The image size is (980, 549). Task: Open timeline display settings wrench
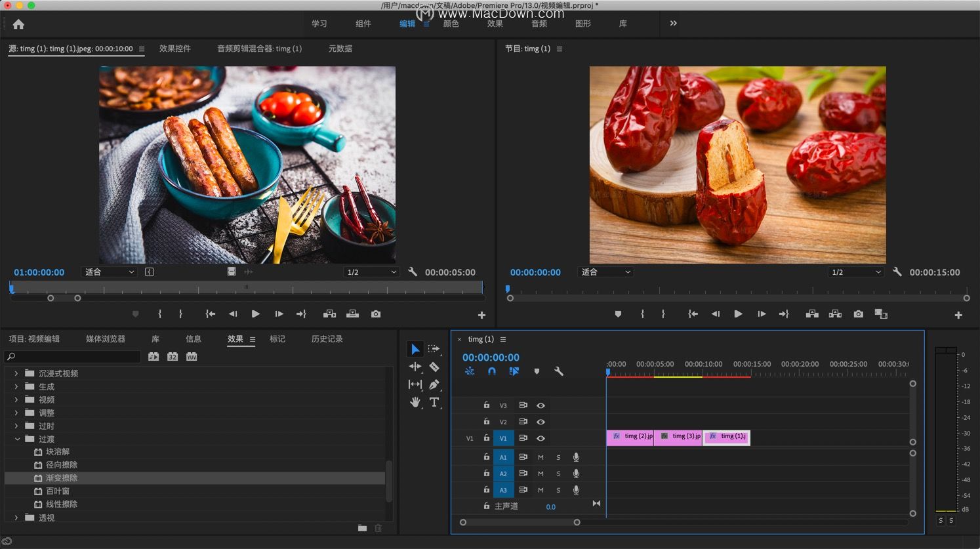[558, 371]
